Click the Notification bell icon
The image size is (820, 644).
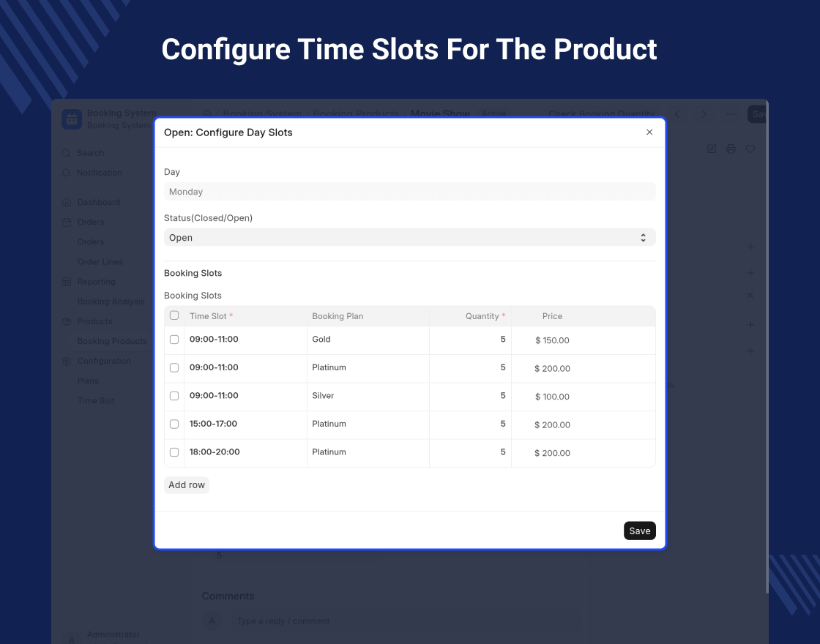click(x=66, y=173)
